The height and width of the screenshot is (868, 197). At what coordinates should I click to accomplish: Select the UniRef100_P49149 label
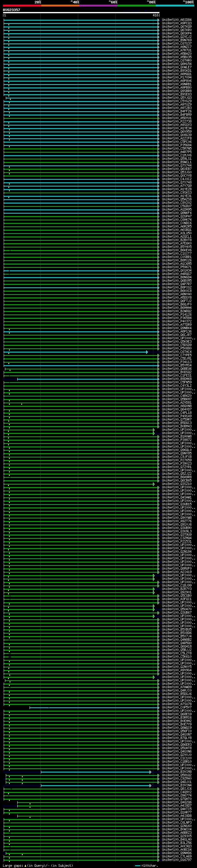pos(177,417)
